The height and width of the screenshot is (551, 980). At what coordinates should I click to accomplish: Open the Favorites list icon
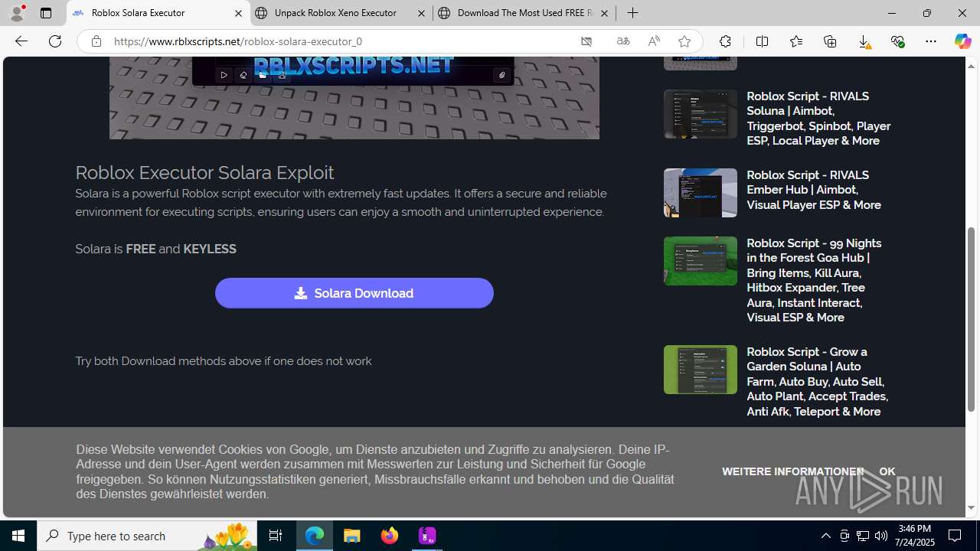point(796,41)
